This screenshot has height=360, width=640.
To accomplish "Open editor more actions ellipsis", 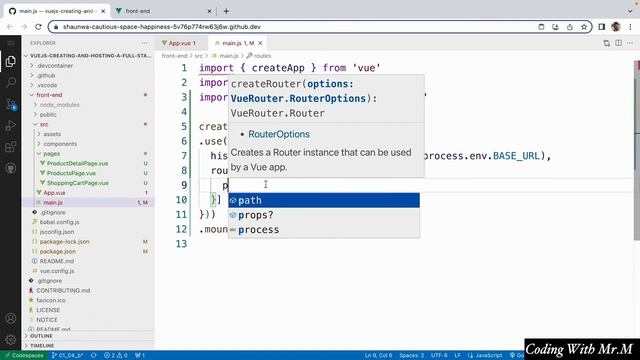I will tap(630, 43).
